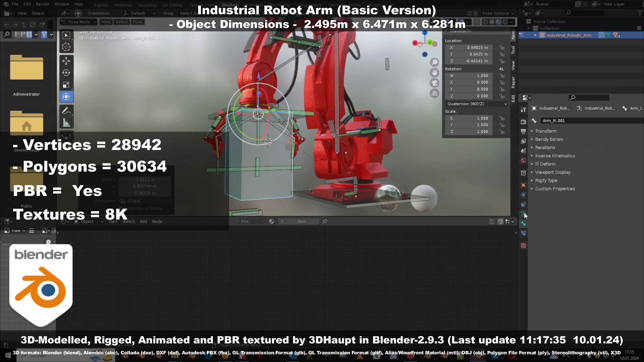Viewport: 644px width, 362px height.
Task: Open the File menu
Action: [15, 4]
